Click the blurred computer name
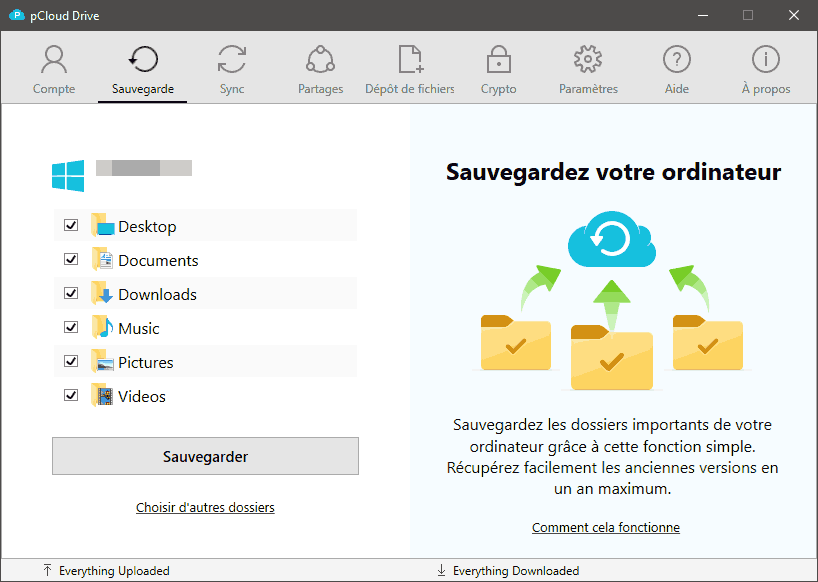 point(144,168)
